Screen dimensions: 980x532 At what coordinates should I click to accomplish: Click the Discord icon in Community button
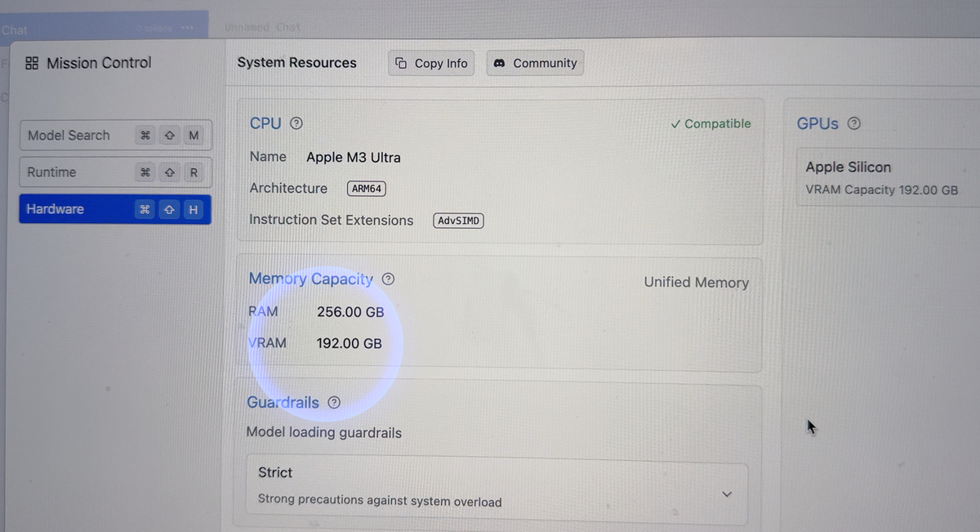click(500, 63)
